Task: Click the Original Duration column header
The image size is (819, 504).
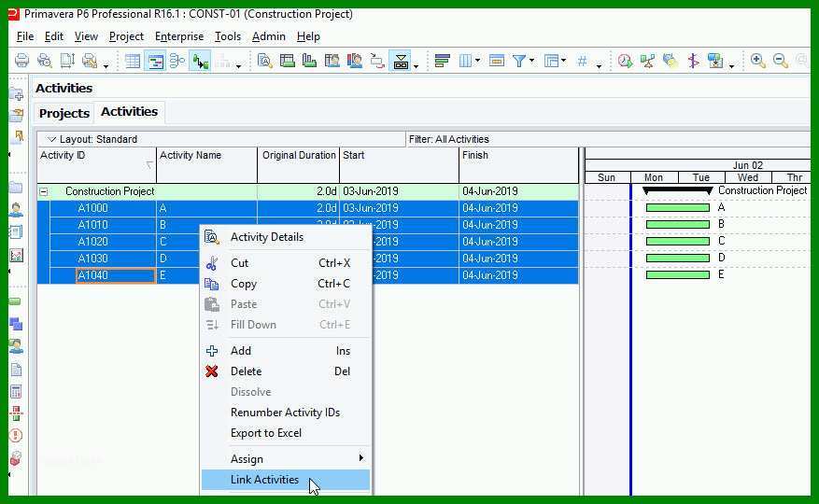Action: point(299,164)
